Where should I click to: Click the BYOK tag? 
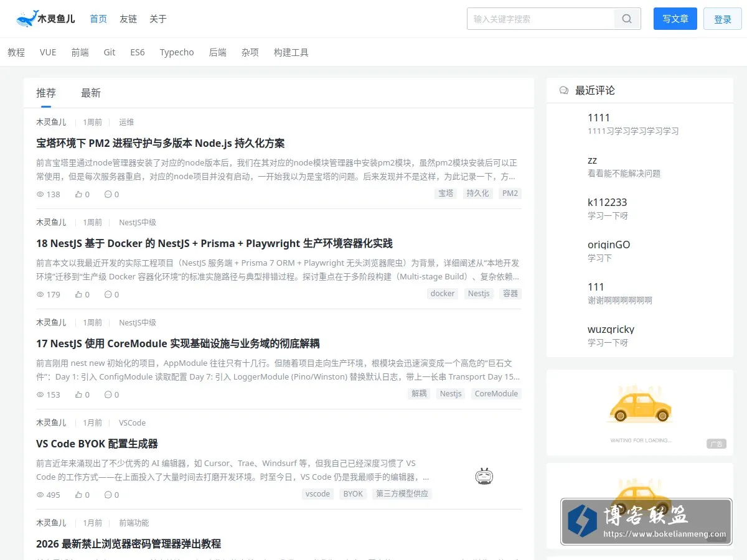coord(353,494)
